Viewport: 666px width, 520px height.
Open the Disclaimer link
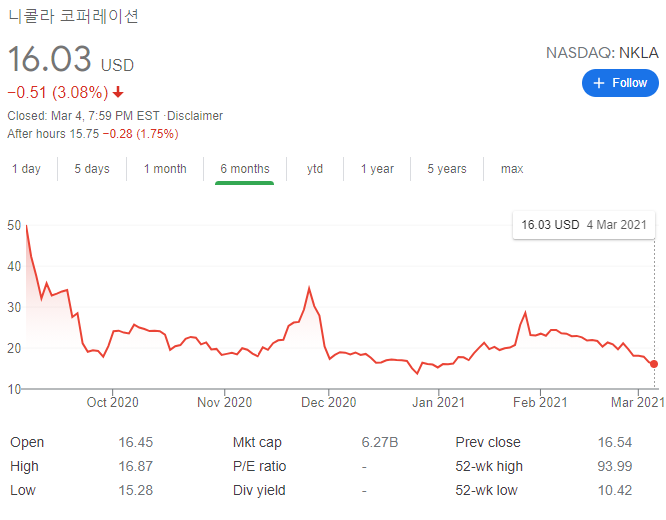195,116
